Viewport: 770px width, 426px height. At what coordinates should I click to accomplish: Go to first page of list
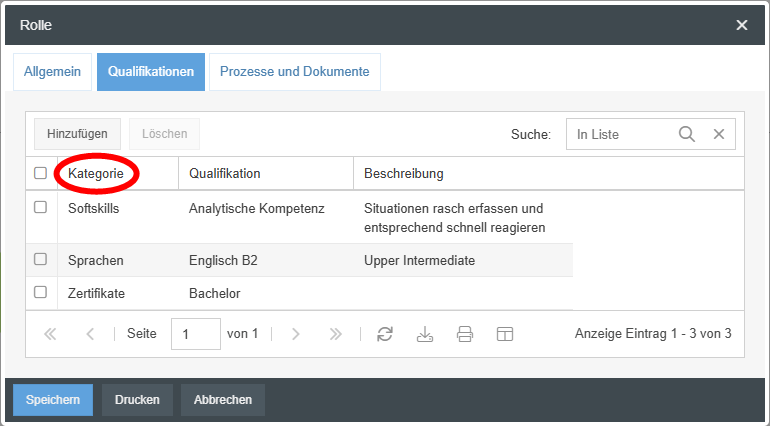pos(50,334)
